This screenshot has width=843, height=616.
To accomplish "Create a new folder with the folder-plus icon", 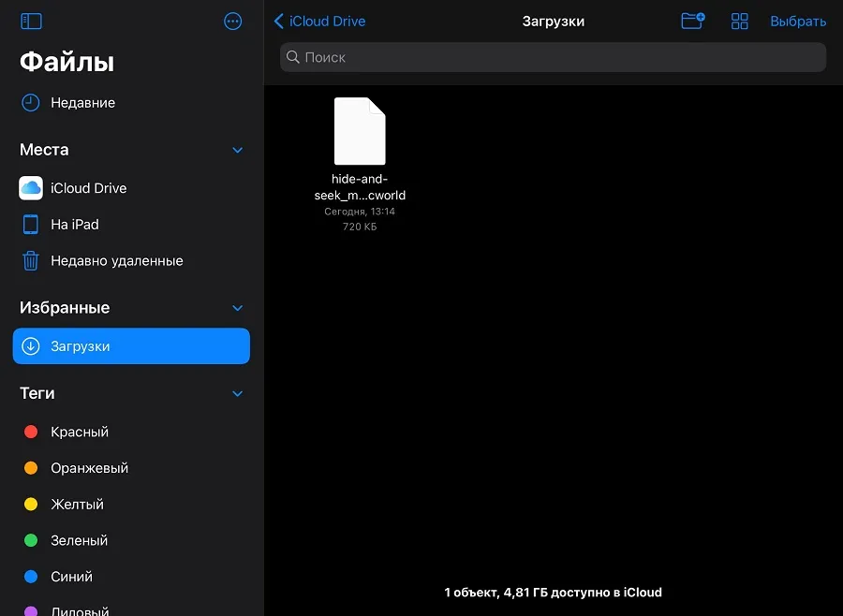I will [692, 21].
